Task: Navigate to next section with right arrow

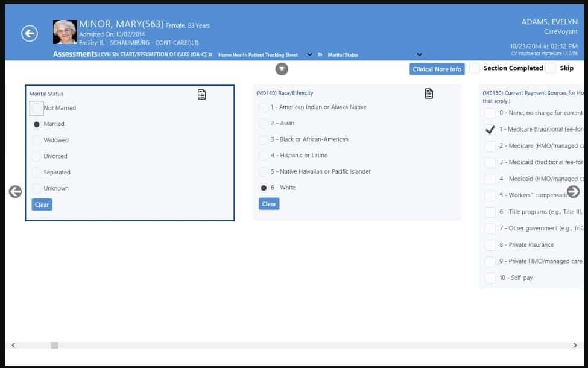Action: pos(574,192)
